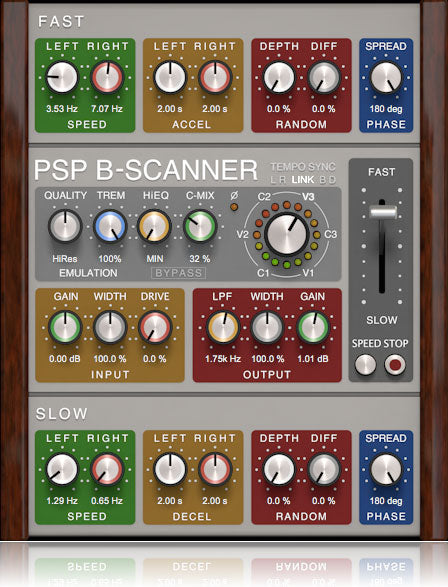
Task: Click SLOW Speed Left knob
Action: (62, 469)
